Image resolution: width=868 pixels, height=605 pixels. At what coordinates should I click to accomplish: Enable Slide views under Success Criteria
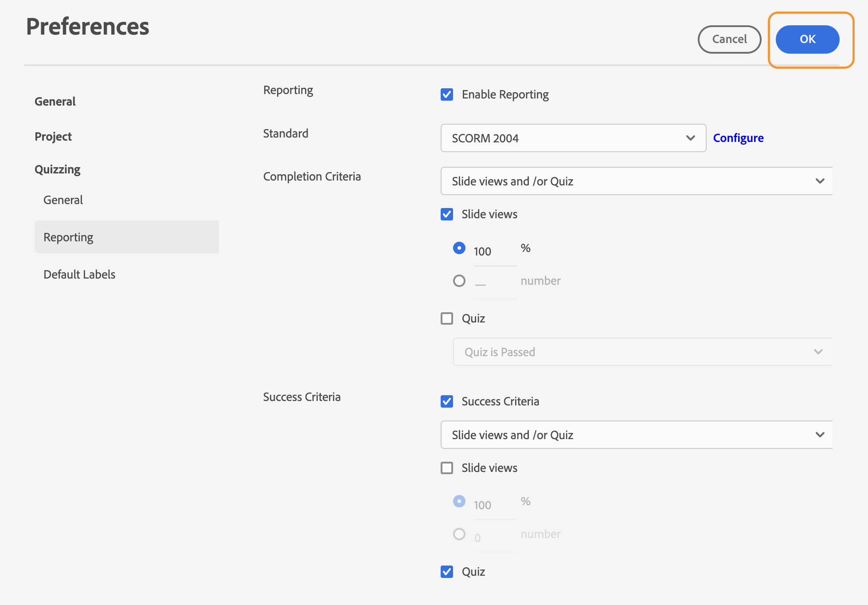pyautogui.click(x=447, y=468)
